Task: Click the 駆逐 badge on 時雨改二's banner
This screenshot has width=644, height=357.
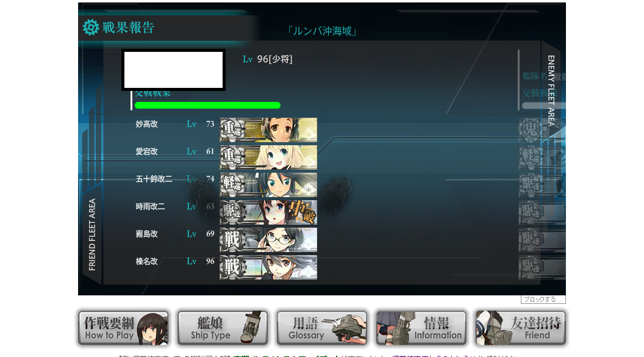Action: tap(232, 212)
